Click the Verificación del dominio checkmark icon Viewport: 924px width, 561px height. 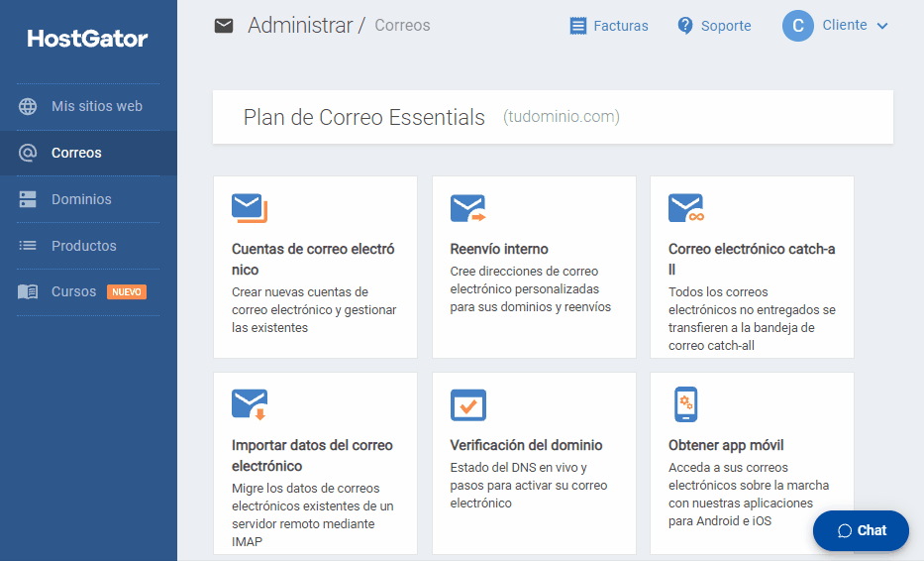tap(468, 404)
